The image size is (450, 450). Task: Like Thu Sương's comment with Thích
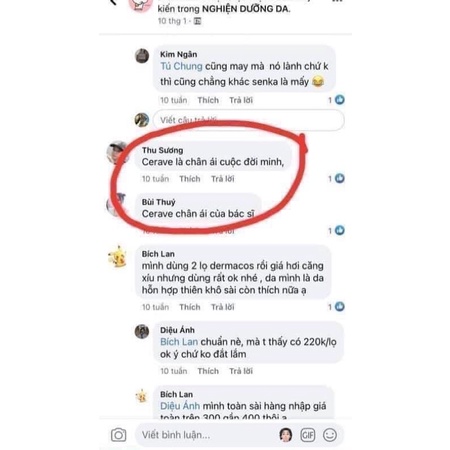point(190,179)
